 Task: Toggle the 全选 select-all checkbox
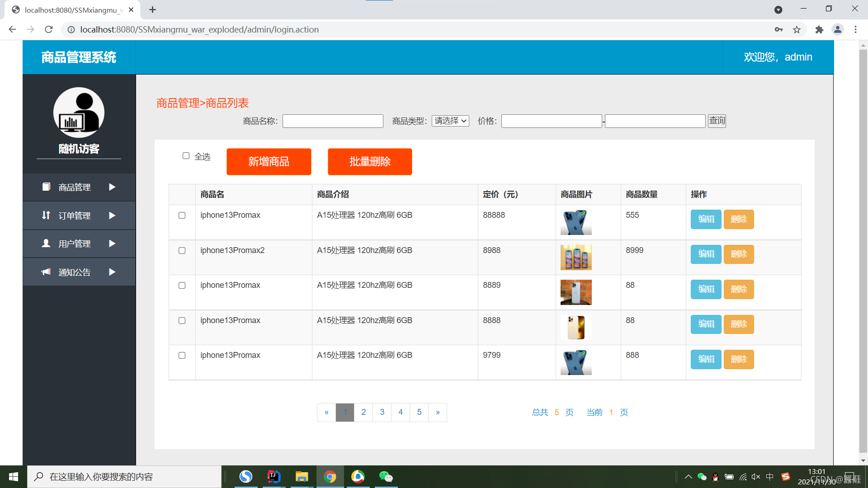tap(186, 156)
